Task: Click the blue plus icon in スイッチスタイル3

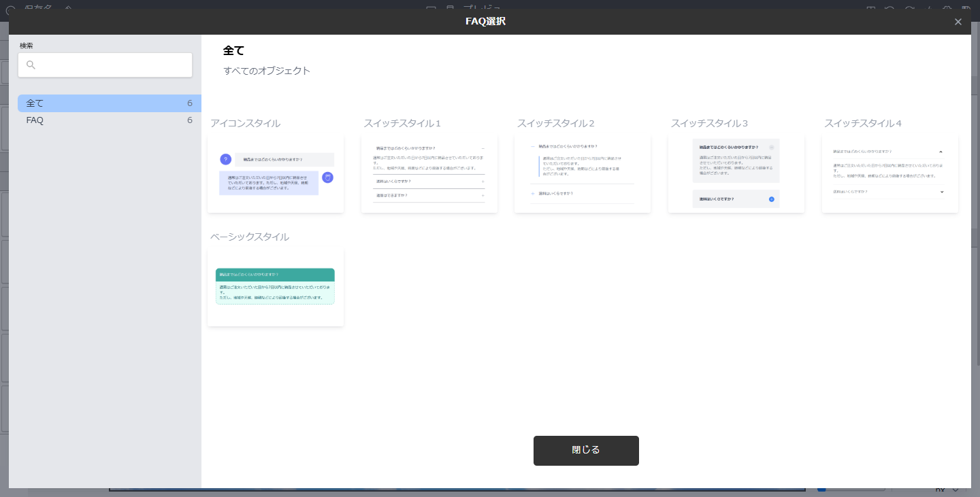Action: point(771,199)
